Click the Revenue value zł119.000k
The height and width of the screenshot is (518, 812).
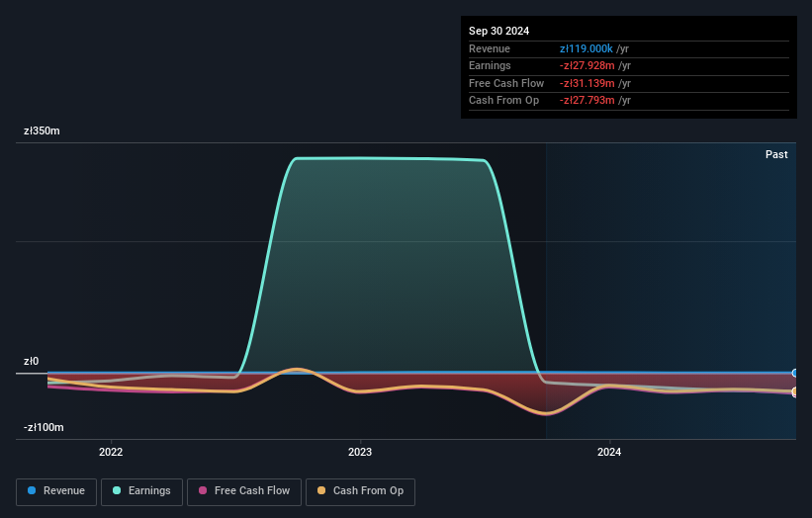tap(586, 48)
